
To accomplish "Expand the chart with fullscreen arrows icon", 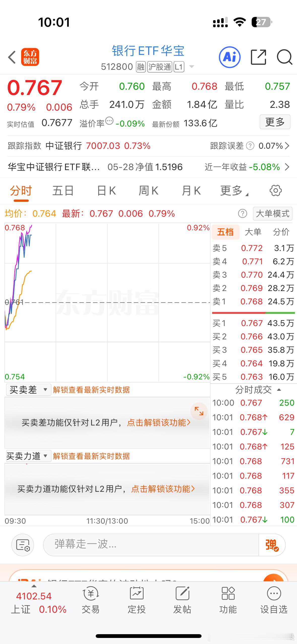I will click(199, 411).
